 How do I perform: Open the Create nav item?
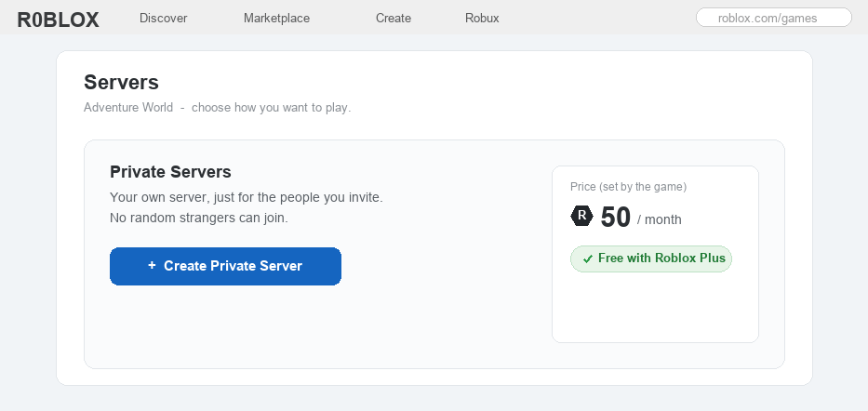coord(394,19)
